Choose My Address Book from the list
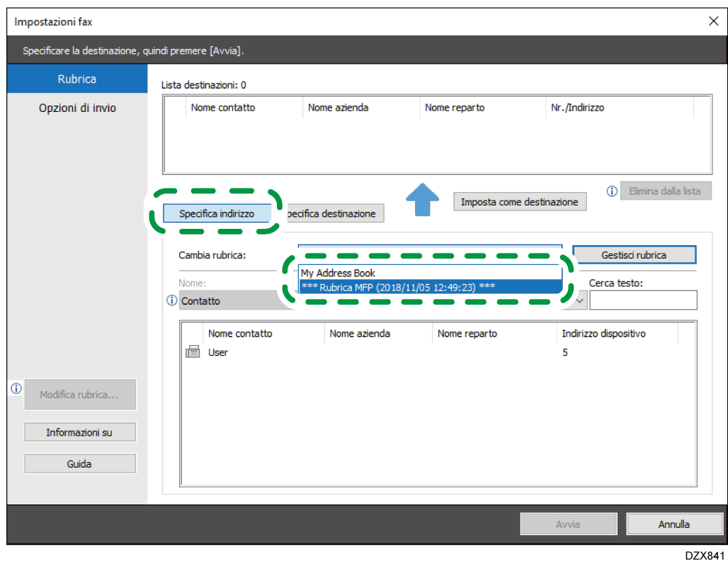Screen dimensions: 728x564 coord(431,273)
